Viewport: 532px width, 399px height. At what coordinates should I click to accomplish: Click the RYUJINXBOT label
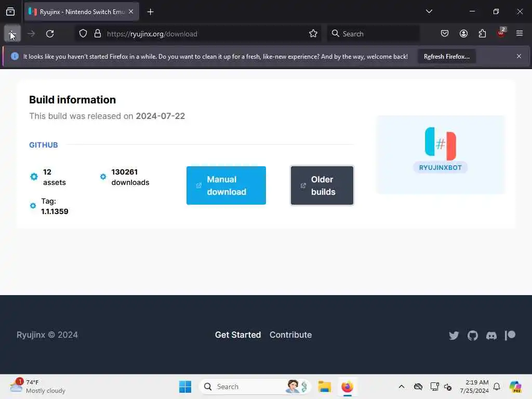(x=440, y=168)
